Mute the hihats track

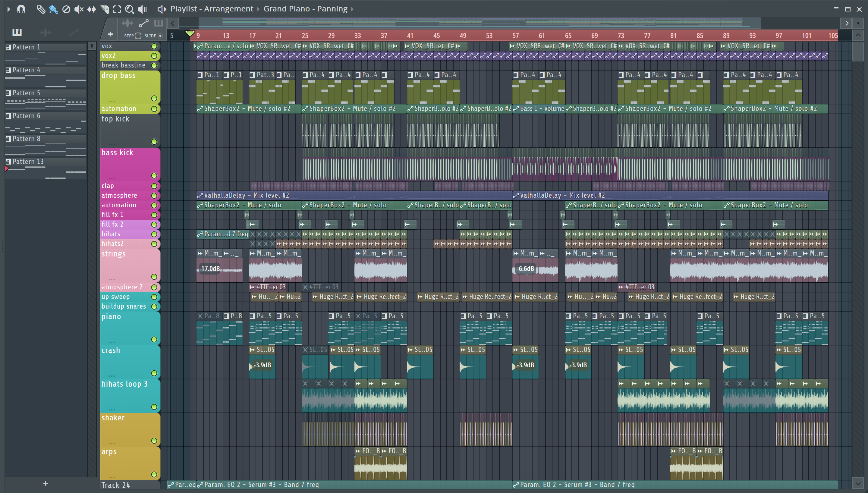(x=154, y=234)
